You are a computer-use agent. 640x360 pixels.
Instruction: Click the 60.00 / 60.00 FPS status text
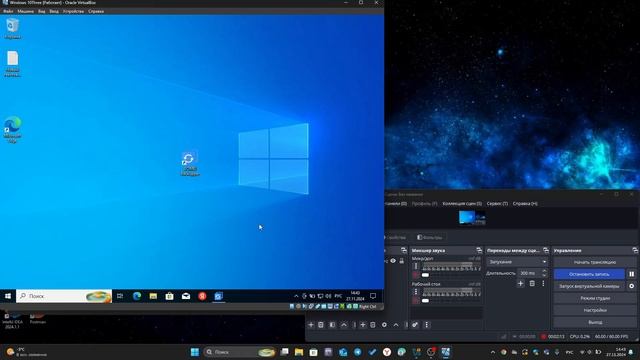611,336
